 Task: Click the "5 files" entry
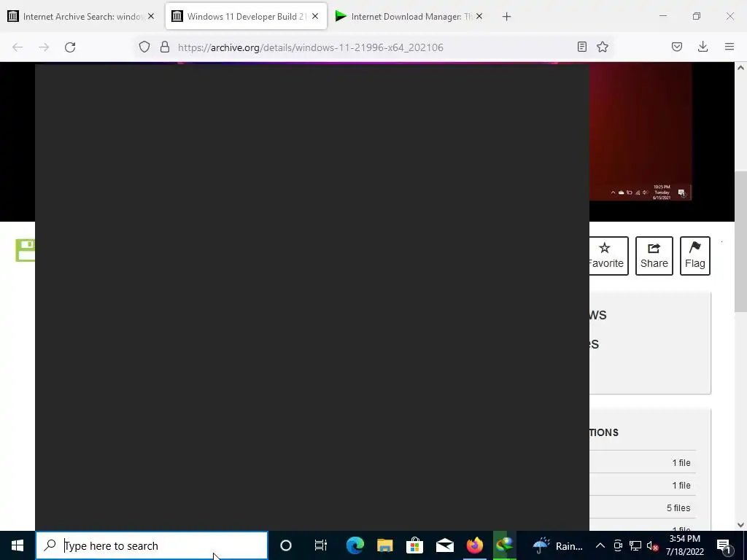click(678, 508)
